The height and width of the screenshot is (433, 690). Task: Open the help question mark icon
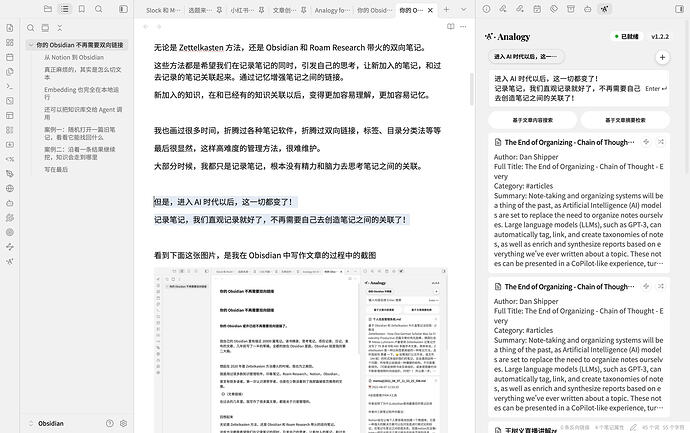coord(110,423)
